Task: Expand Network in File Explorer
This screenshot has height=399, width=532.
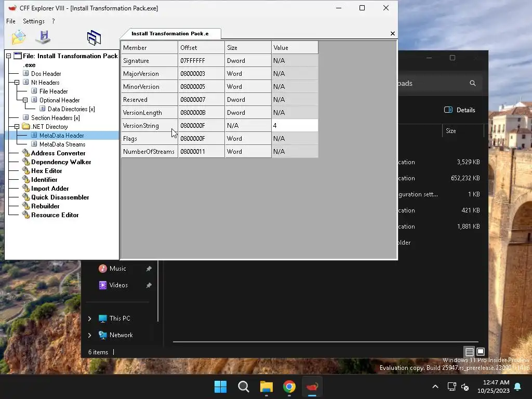Action: tap(89, 335)
